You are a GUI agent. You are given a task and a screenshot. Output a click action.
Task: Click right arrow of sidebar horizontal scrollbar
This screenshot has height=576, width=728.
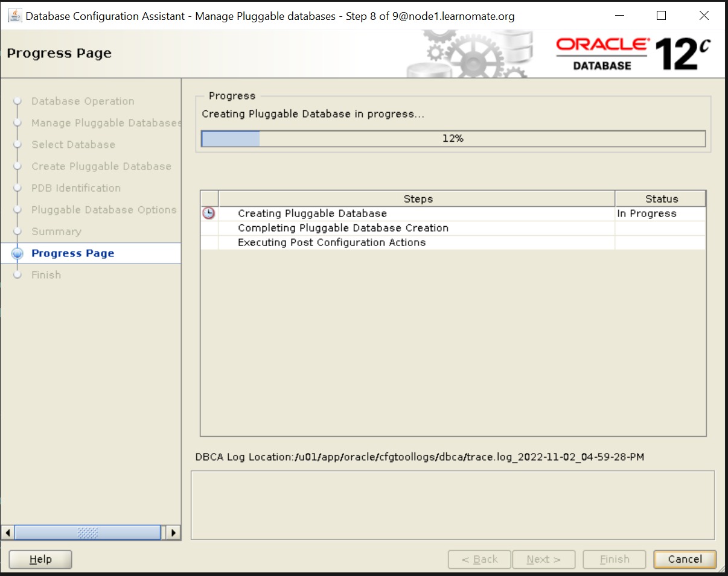coord(173,533)
